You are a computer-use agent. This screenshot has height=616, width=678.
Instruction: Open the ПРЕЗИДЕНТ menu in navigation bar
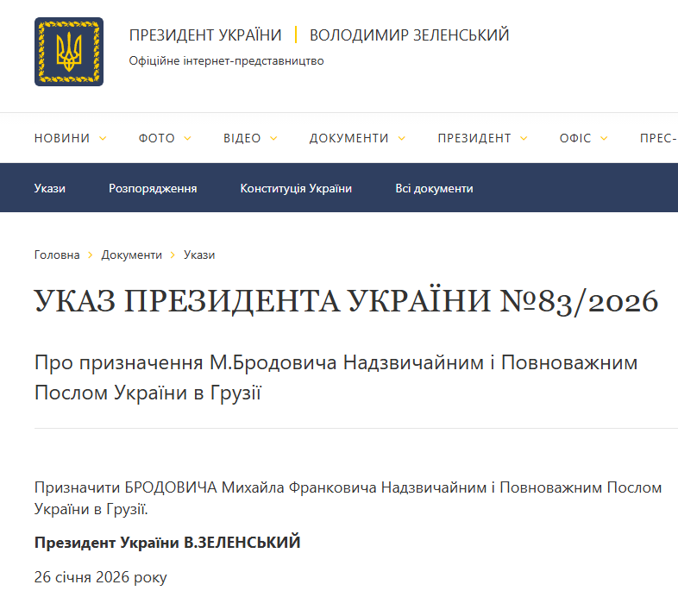474,138
